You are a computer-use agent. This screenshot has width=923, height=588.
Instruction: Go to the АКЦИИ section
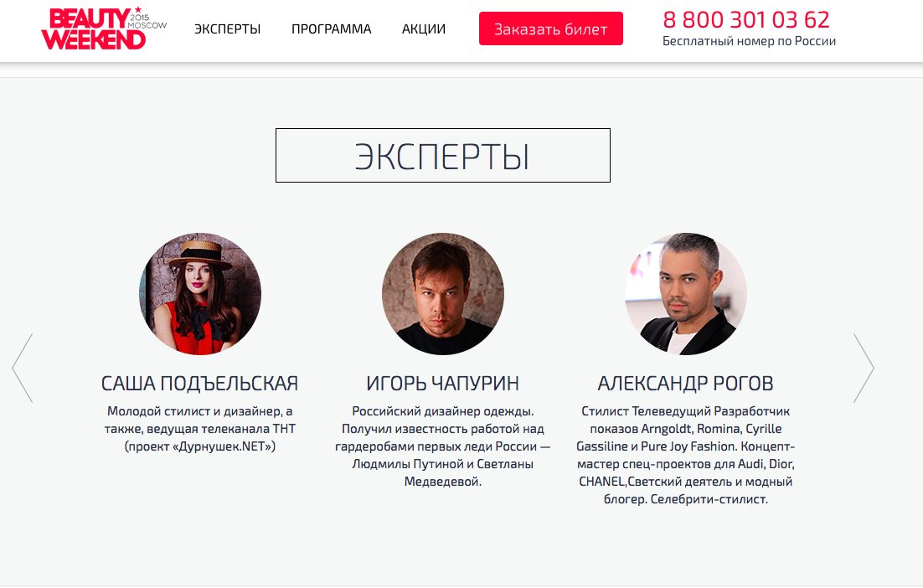tap(424, 28)
